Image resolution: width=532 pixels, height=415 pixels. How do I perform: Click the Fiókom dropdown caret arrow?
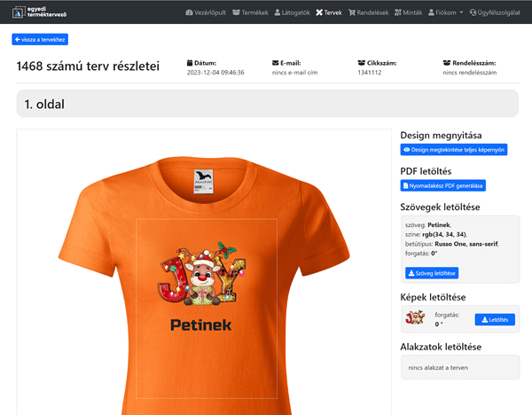coord(461,12)
